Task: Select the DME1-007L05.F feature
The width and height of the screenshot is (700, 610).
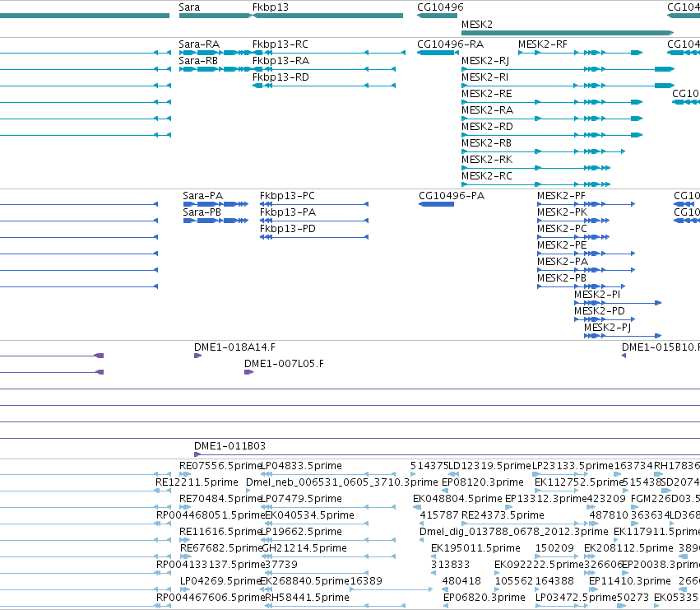Action: (x=248, y=372)
